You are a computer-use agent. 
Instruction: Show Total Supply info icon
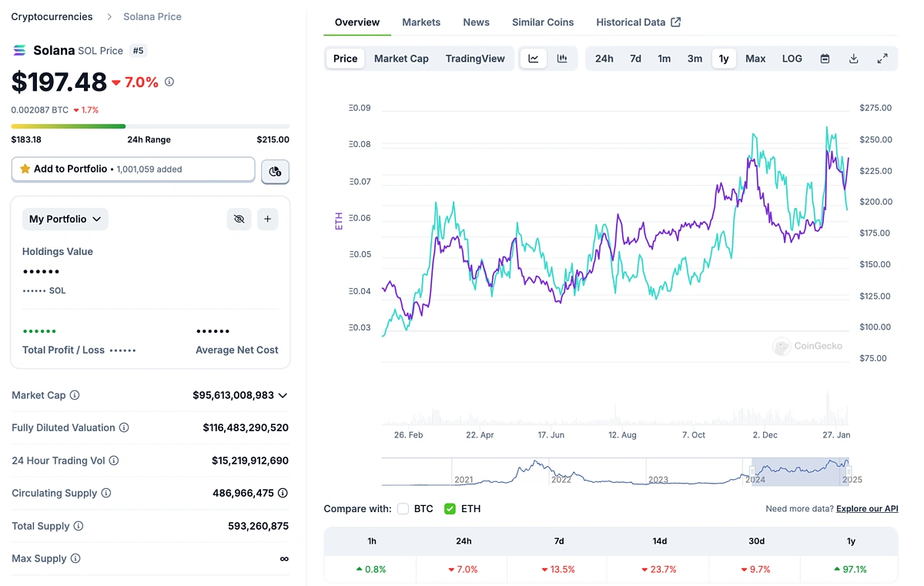tap(79, 526)
